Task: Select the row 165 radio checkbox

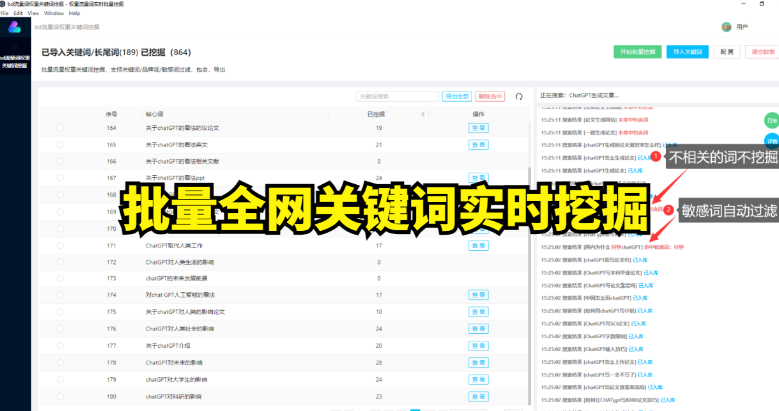Action: [x=60, y=145]
